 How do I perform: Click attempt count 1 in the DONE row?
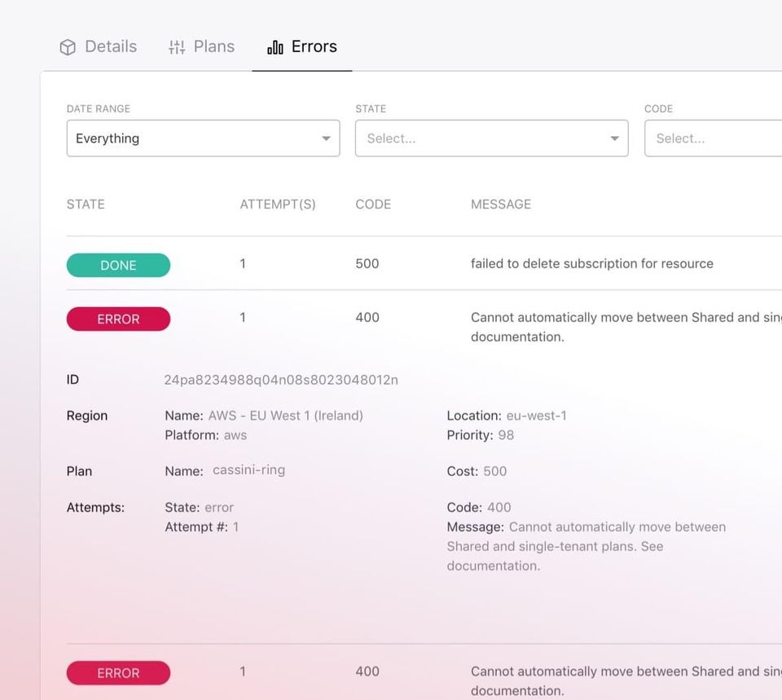point(243,263)
